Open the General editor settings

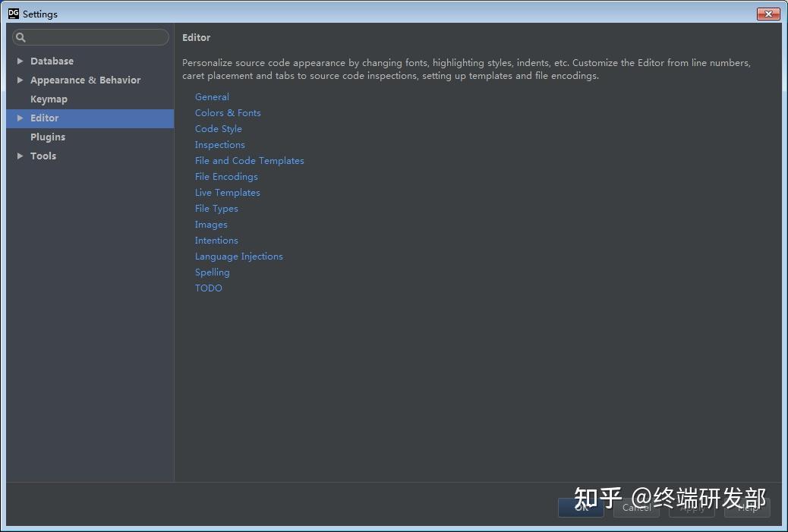[212, 96]
